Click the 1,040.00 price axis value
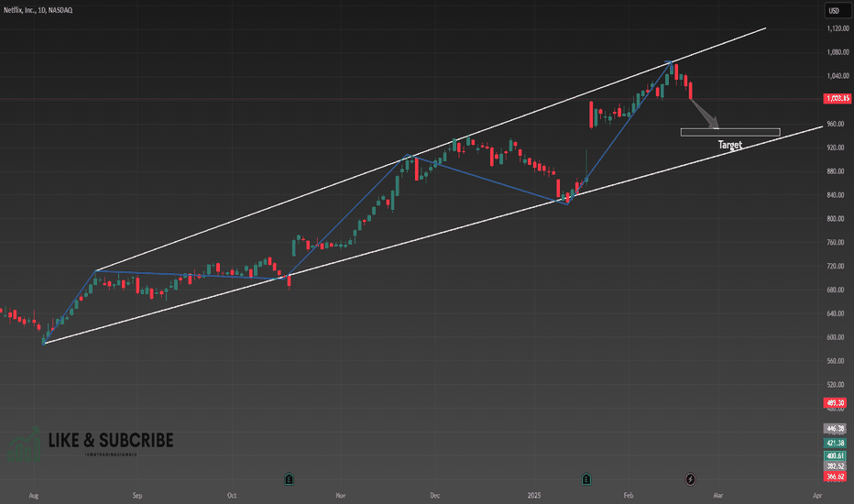Image resolution: width=854 pixels, height=504 pixels. [838, 76]
